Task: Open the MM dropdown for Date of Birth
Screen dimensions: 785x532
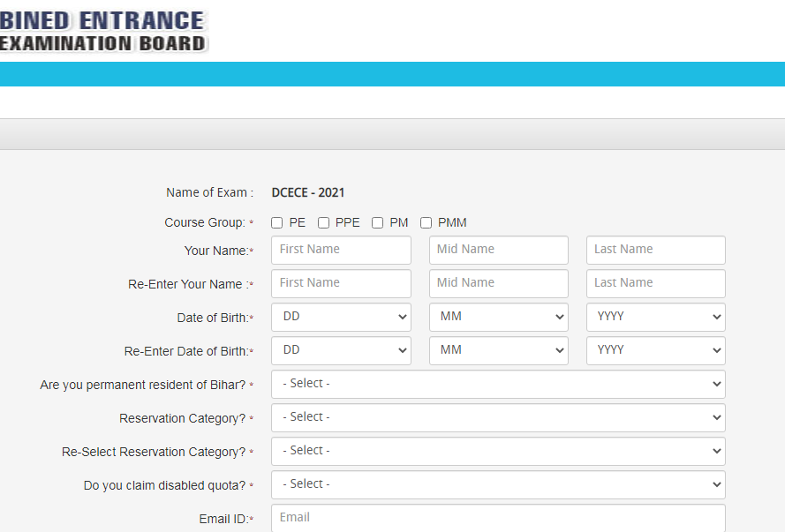Action: point(499,317)
